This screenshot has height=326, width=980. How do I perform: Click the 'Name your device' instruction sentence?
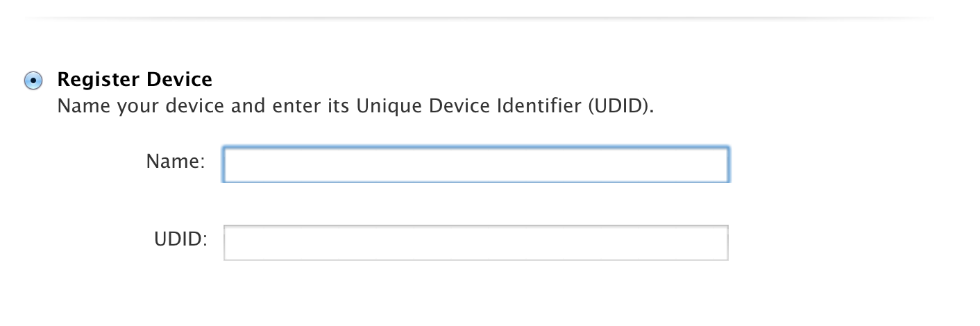click(x=356, y=108)
